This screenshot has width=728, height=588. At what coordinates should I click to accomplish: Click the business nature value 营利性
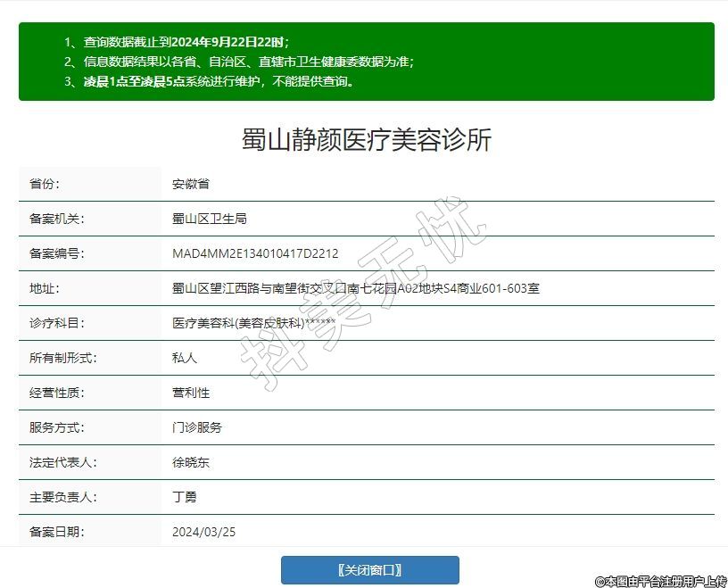coord(191,393)
